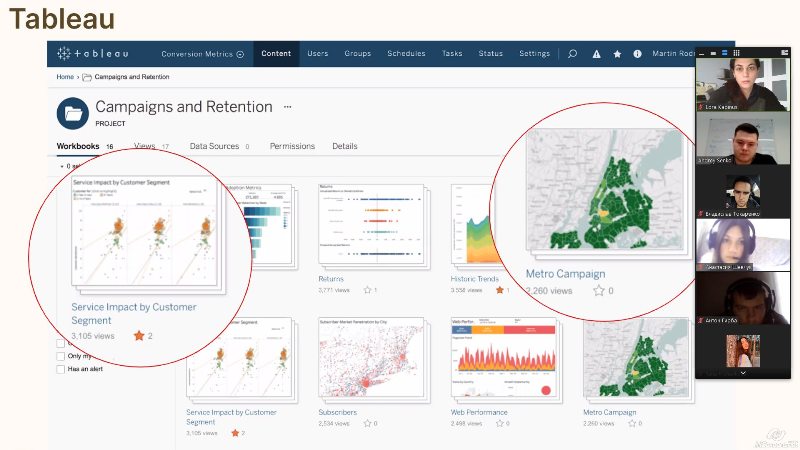Click the small Metro Campaign title
The image size is (800, 450).
(x=610, y=412)
